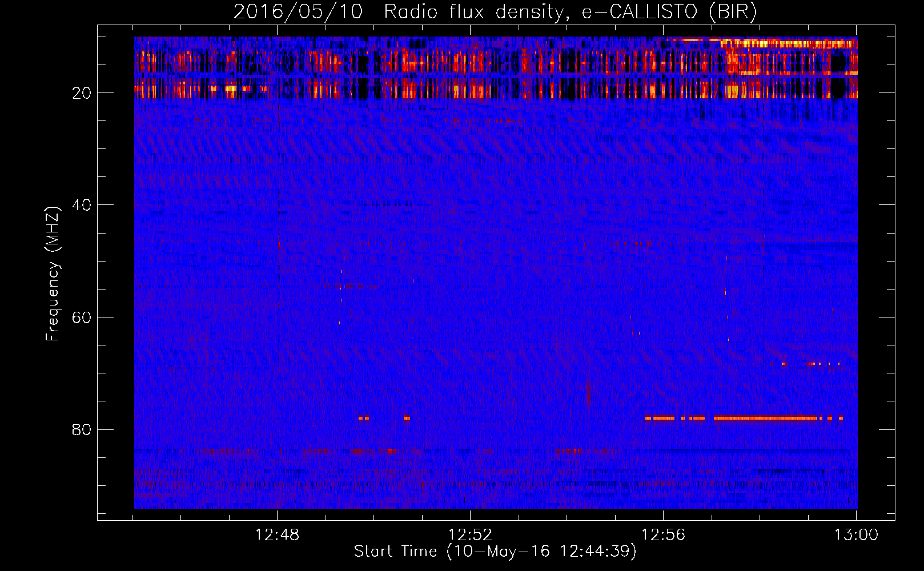Click the '12:48' time tick label
The height and width of the screenshot is (571, 924).
(x=277, y=535)
